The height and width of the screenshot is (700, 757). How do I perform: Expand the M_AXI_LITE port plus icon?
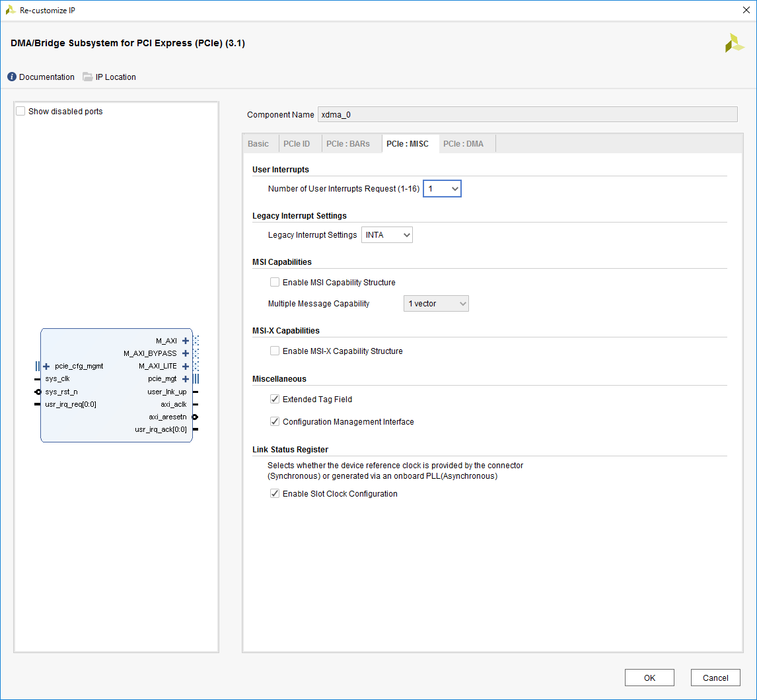click(186, 367)
